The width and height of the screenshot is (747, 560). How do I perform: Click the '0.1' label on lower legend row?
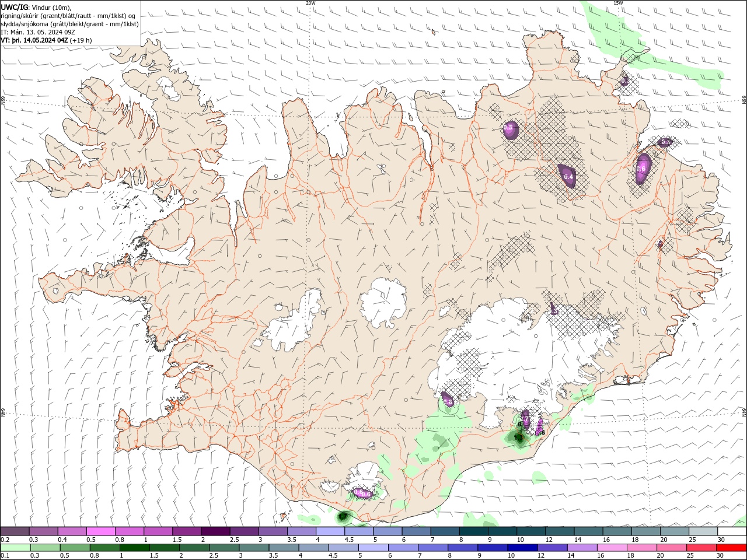point(5,556)
